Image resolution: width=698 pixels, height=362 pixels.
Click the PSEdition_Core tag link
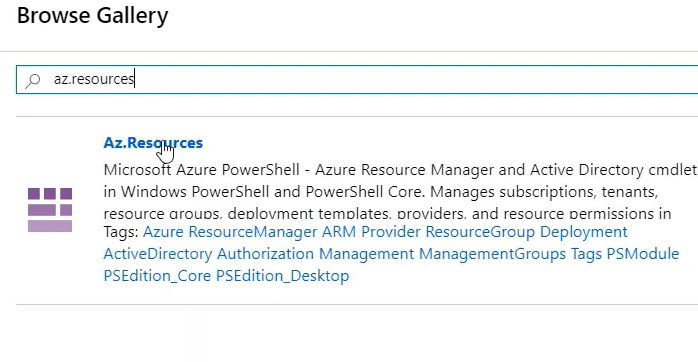[x=157, y=276]
